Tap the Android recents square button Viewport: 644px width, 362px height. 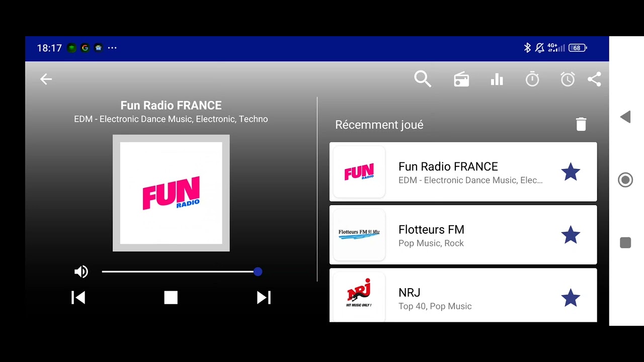625,243
